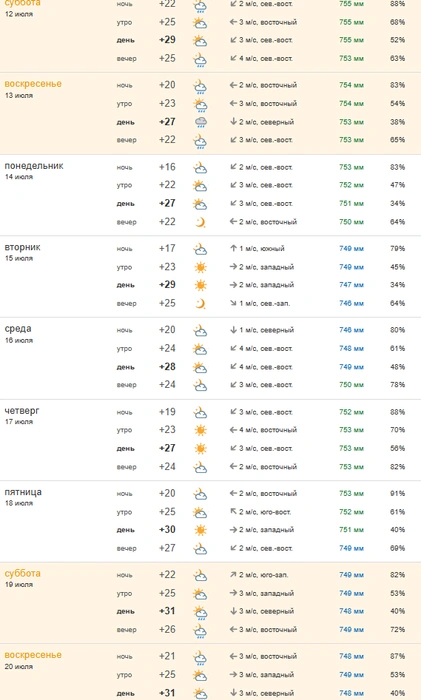Click the partly cloudy icon for Wednesday +28 daytime
421x700 pixels.
[x=200, y=367]
